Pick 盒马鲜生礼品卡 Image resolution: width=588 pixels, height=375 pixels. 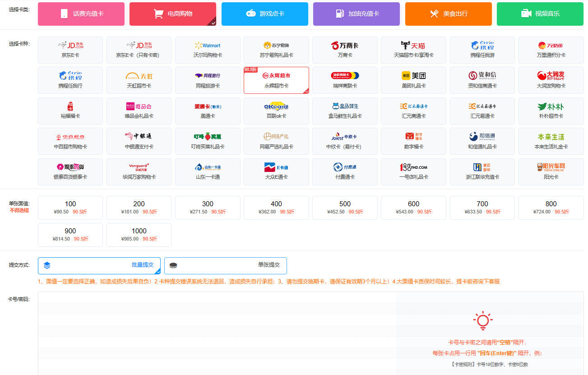345,111
